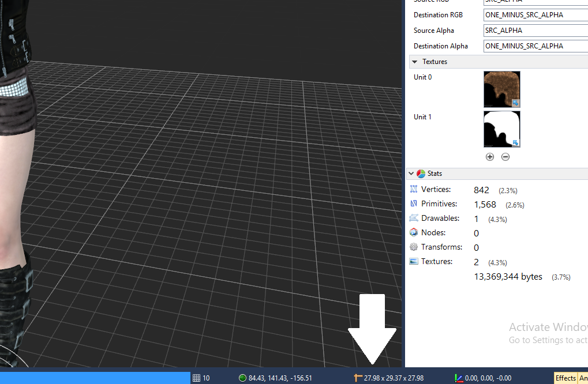This screenshot has width=588, height=384.
Task: Click the axis orientation icon in status bar
Action: [x=459, y=378]
